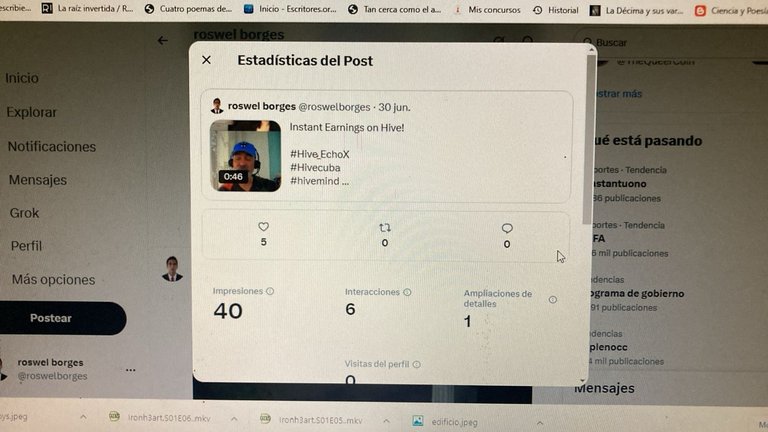Open the Notificaciones sidebar item
The width and height of the screenshot is (768, 432).
point(52,146)
